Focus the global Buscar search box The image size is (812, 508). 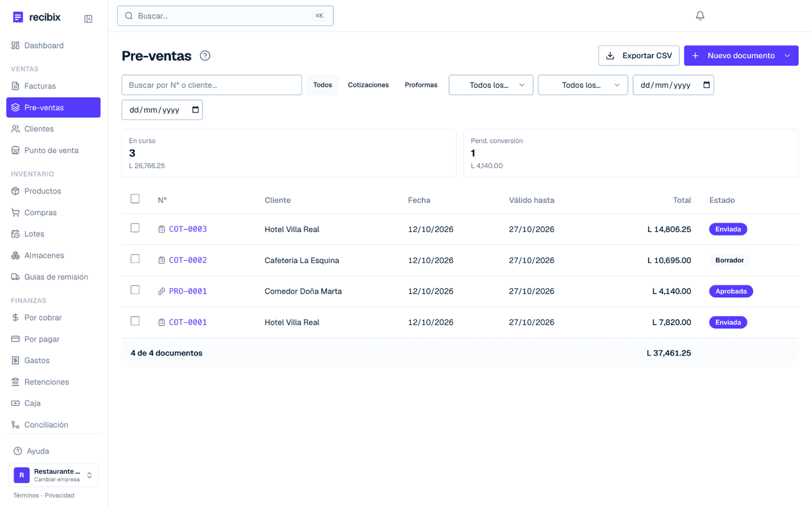[x=226, y=16]
